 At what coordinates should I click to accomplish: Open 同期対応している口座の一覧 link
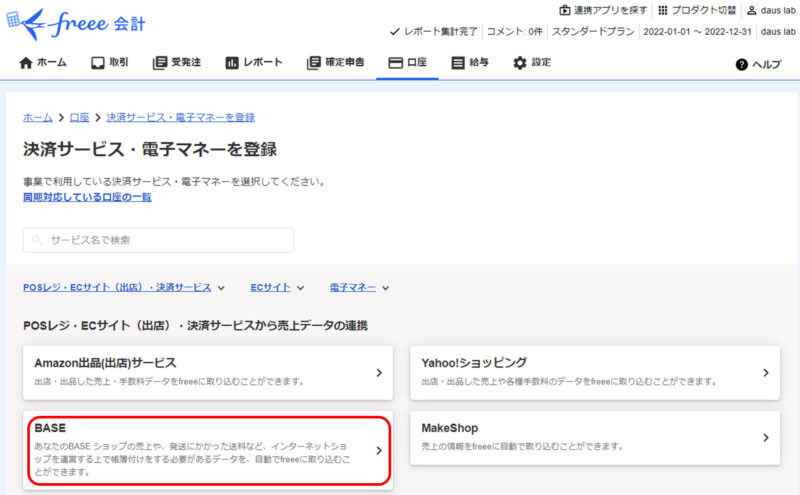[87, 197]
